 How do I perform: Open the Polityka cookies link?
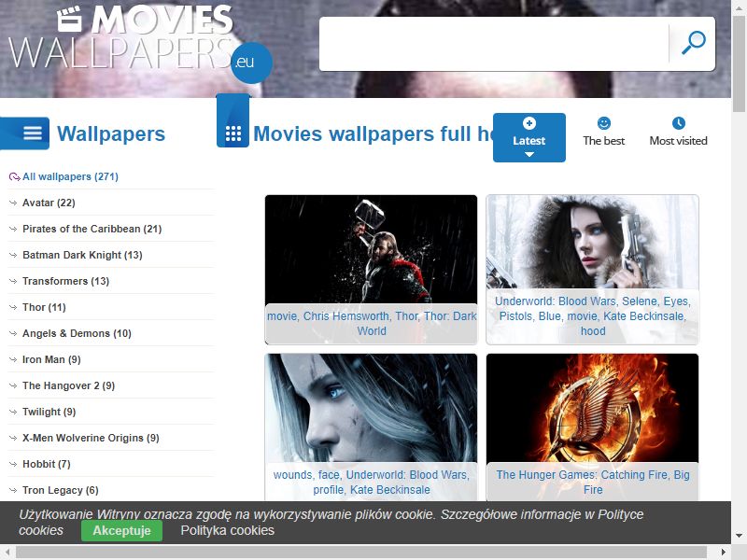coord(227,530)
